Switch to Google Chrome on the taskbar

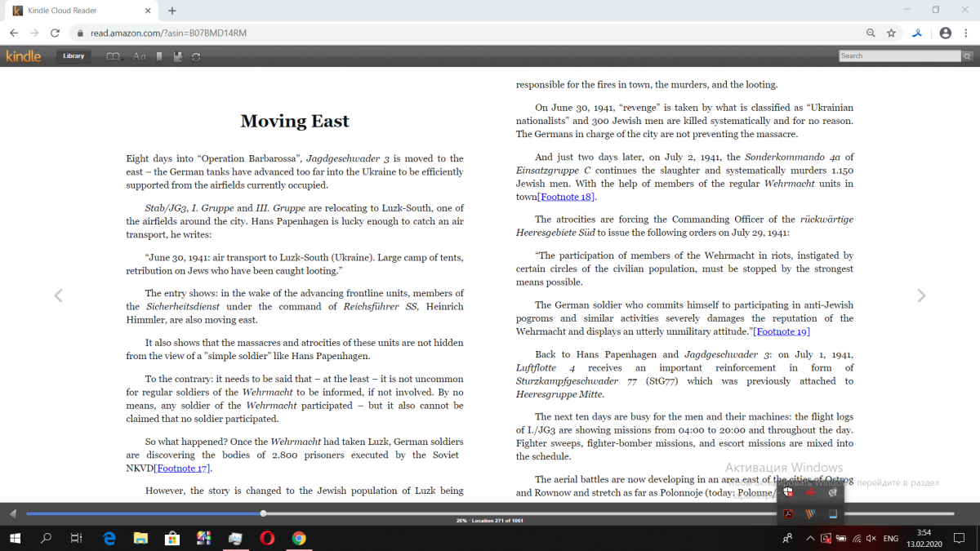[299, 538]
